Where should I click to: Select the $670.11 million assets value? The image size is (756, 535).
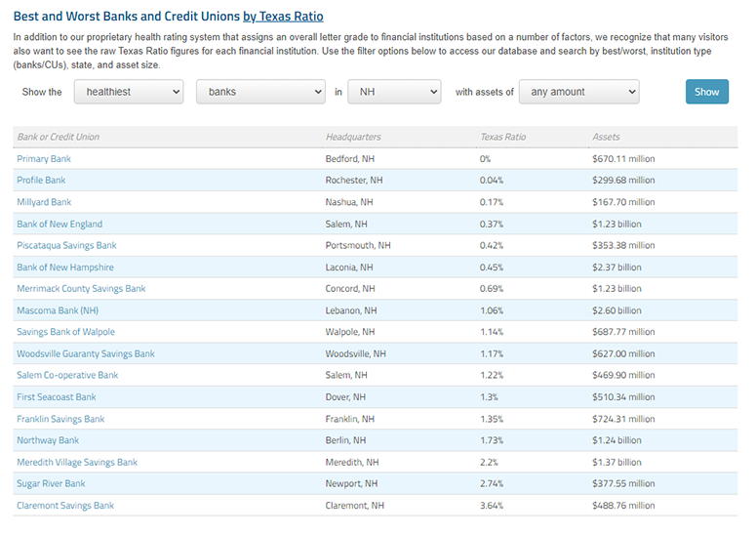pos(623,159)
